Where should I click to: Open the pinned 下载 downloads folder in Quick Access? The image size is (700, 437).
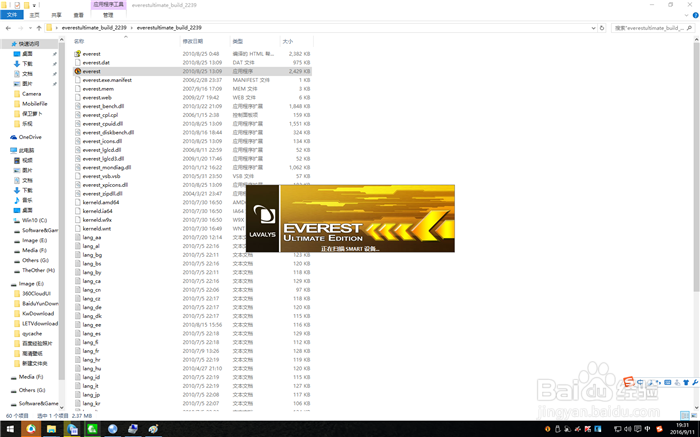(27, 64)
